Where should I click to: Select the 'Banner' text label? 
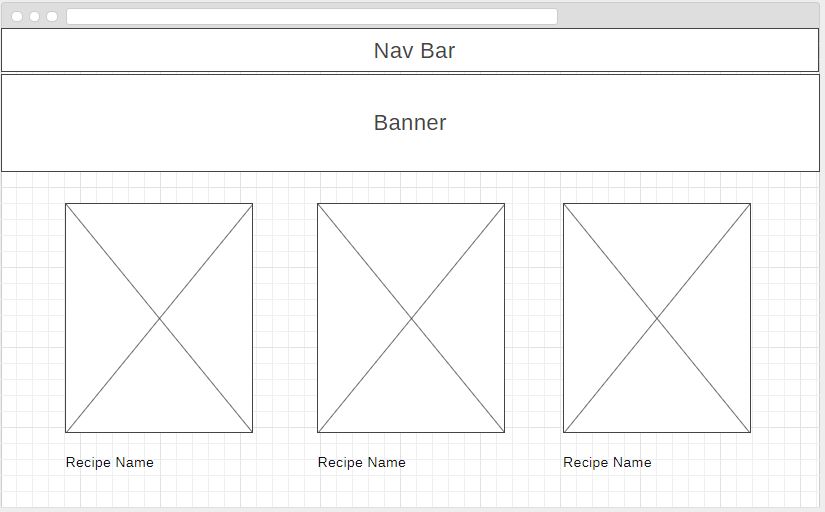[410, 123]
